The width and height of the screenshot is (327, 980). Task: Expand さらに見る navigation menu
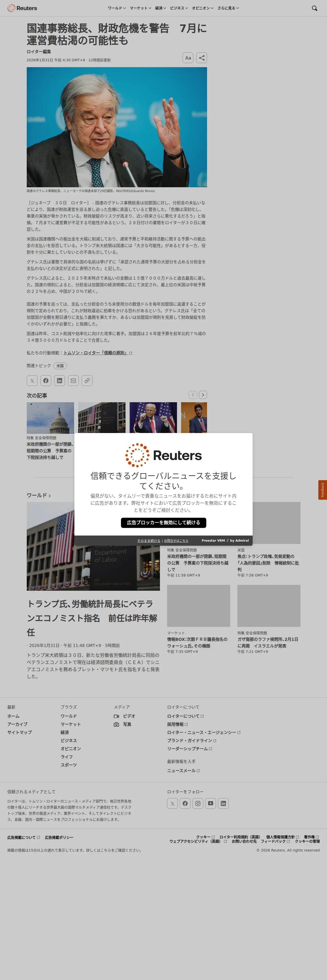coord(228,8)
